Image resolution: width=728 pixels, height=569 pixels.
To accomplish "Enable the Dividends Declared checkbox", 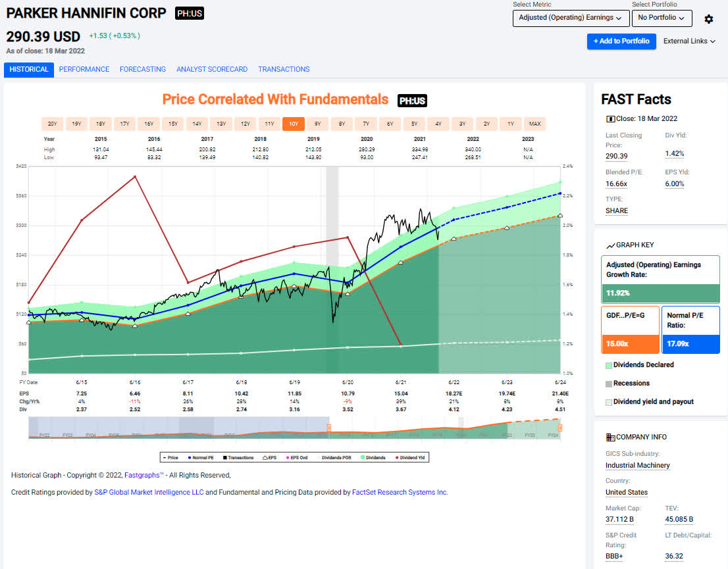I will click(609, 366).
